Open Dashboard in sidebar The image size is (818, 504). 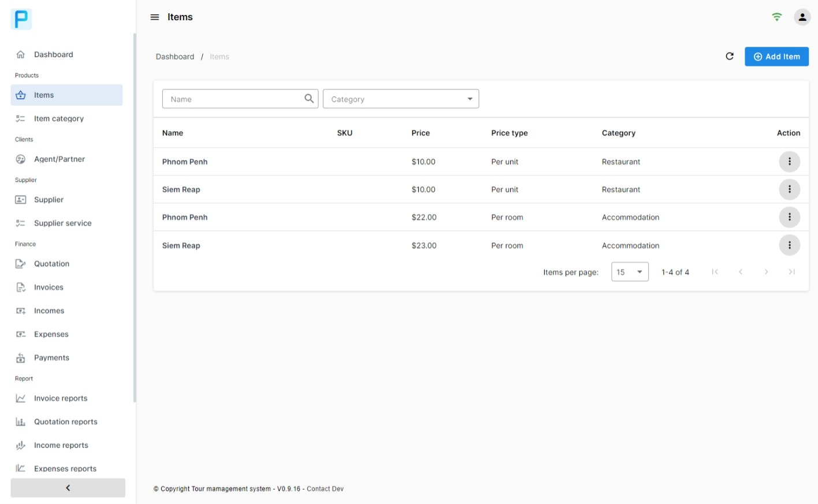coord(67,54)
